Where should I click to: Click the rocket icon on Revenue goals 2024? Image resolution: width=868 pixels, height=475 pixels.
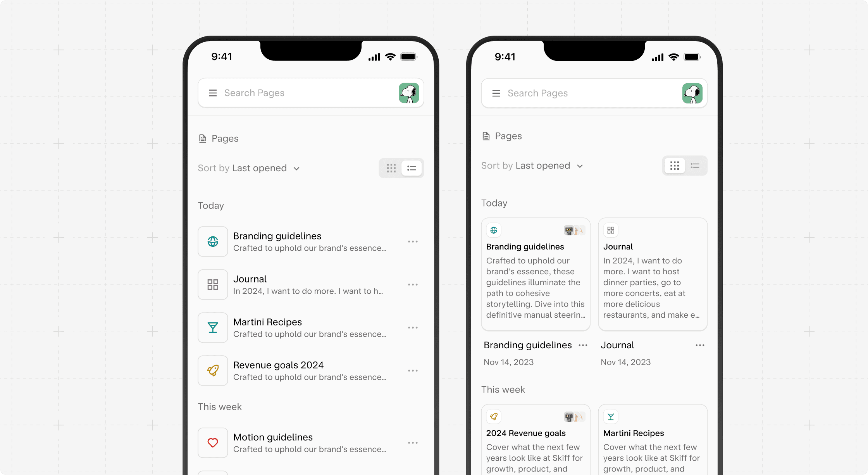(212, 370)
